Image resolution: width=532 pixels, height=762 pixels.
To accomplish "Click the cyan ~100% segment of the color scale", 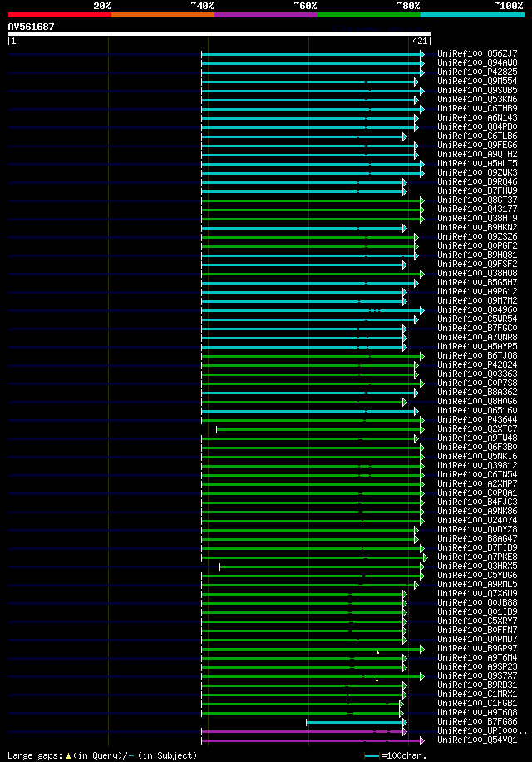I will (472, 15).
